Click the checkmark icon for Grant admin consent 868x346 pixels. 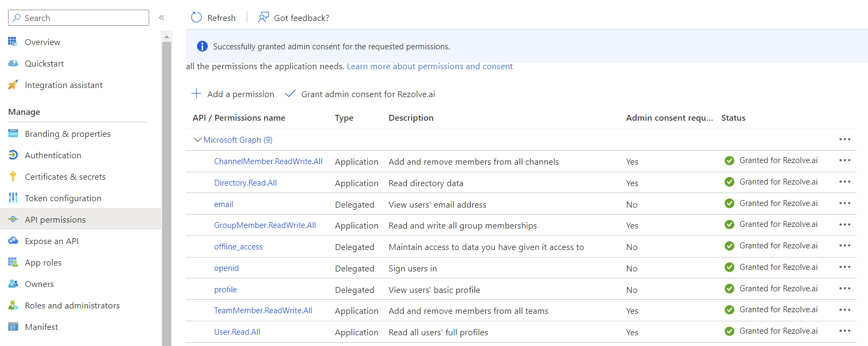point(290,93)
